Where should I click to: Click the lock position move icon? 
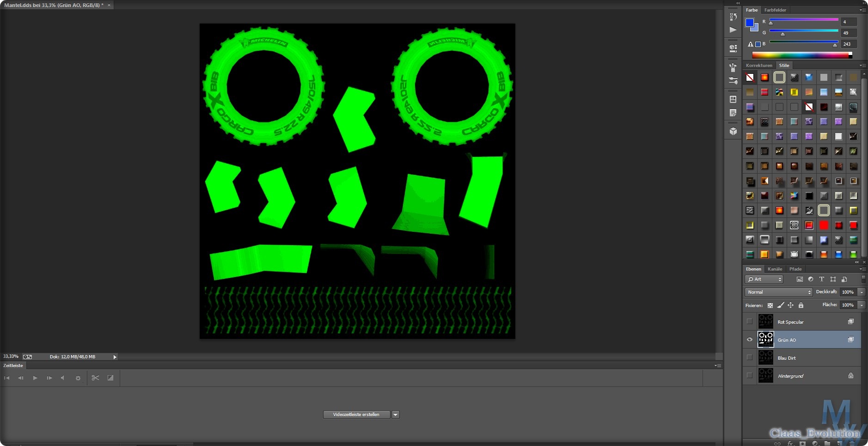click(791, 305)
